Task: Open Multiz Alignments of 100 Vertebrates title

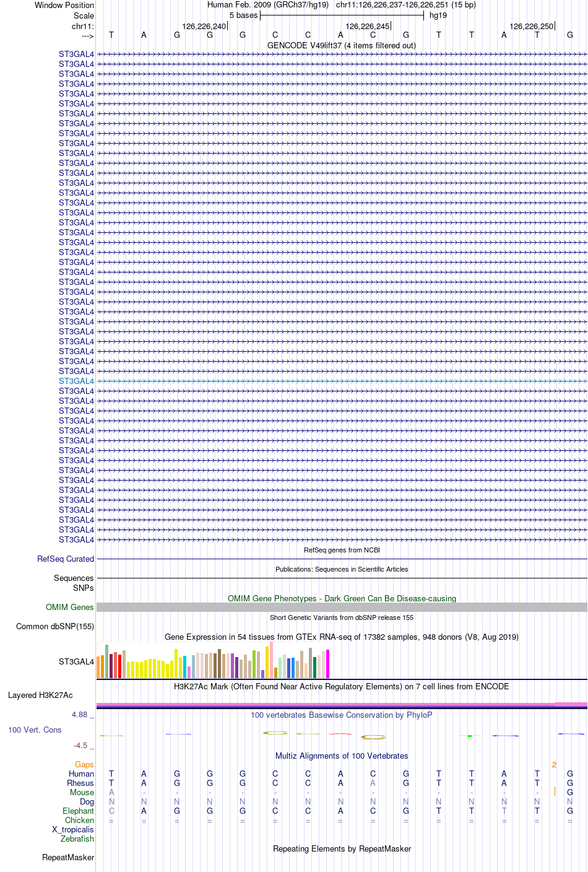Action: pyautogui.click(x=342, y=756)
